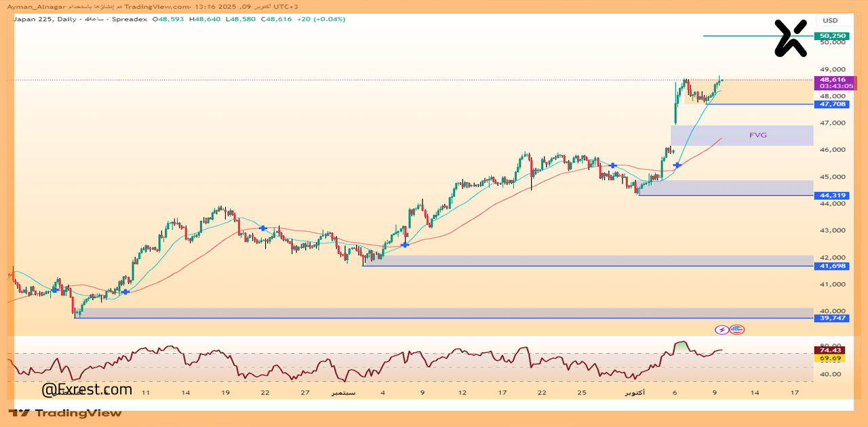Click the blue cross marker near October 6

click(677, 165)
